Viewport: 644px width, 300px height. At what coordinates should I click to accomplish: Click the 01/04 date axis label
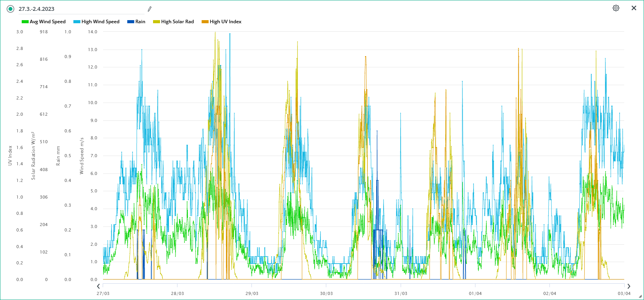pos(475,293)
